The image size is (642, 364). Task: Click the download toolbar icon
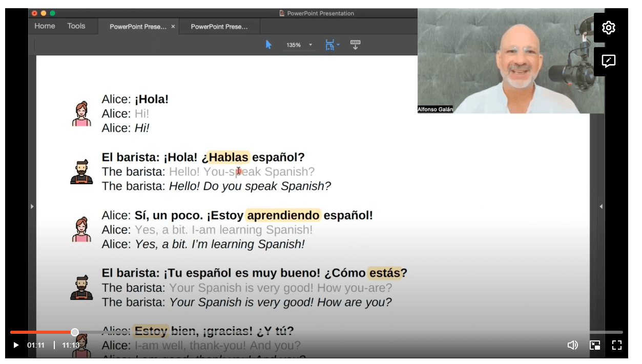356,45
